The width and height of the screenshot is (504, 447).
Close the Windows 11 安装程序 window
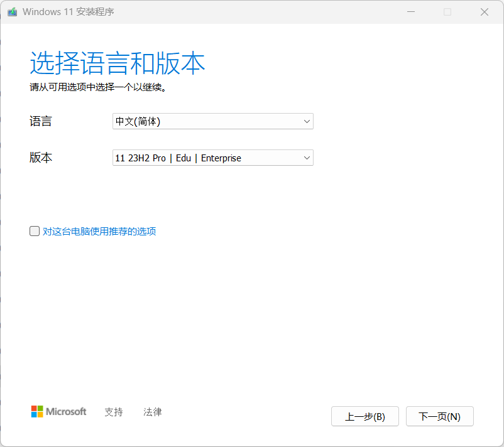point(485,12)
